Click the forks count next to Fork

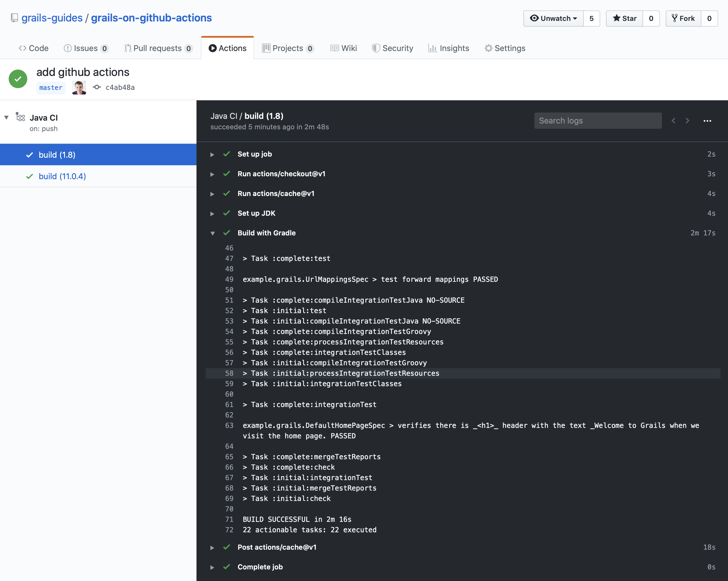coord(709,18)
